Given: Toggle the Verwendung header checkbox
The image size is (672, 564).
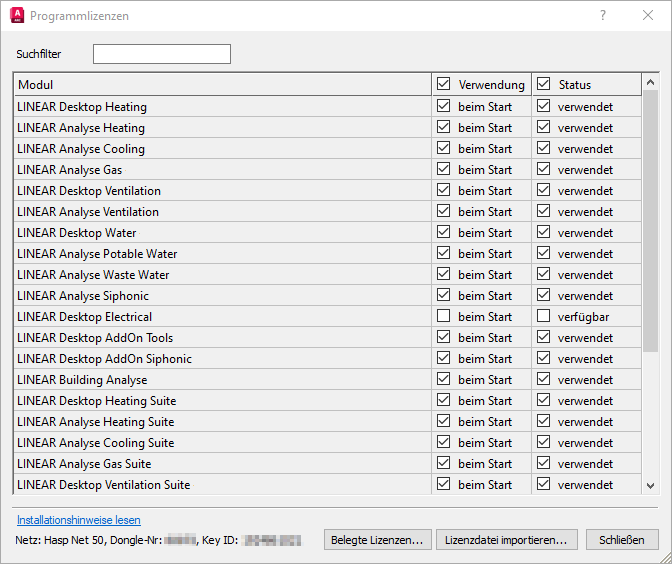Looking at the screenshot, I should [x=444, y=84].
